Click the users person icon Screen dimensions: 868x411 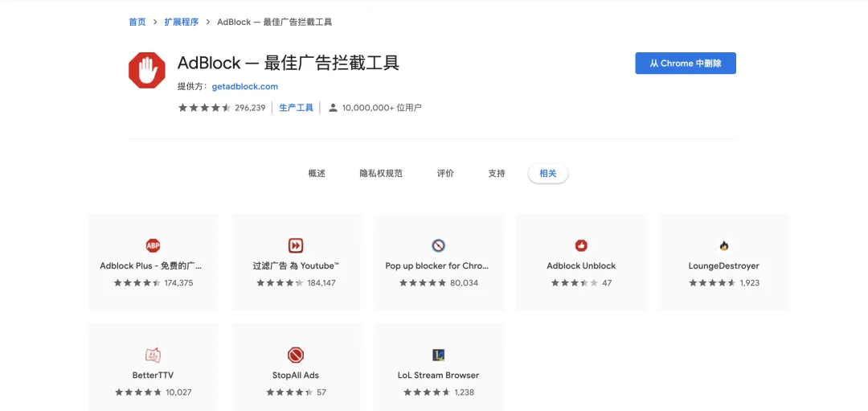click(x=334, y=108)
